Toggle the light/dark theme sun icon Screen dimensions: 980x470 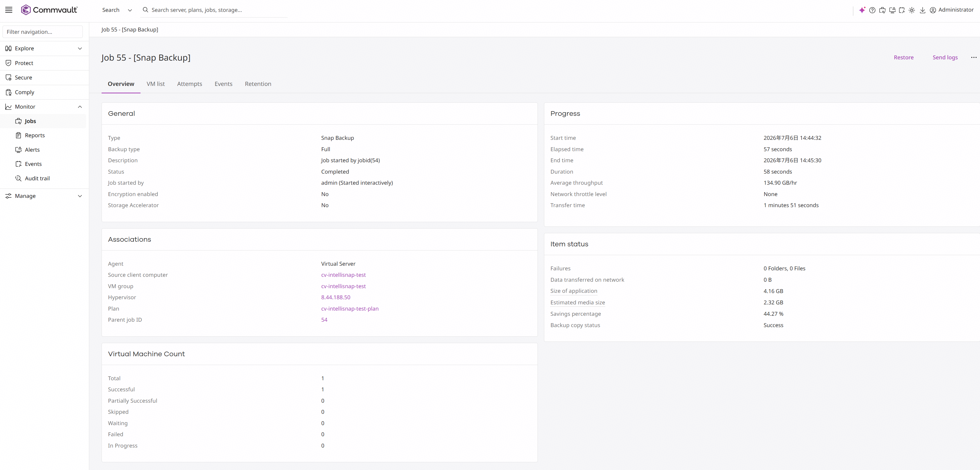[x=912, y=10]
